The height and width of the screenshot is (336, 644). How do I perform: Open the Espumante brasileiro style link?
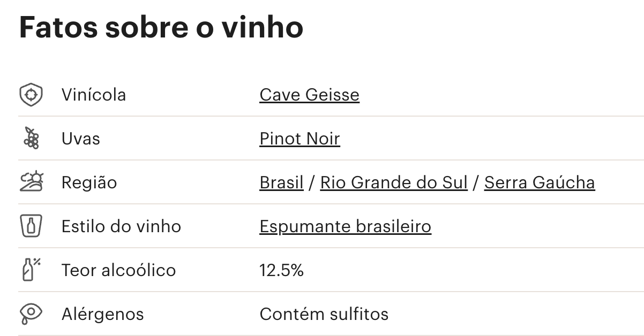pos(345,226)
